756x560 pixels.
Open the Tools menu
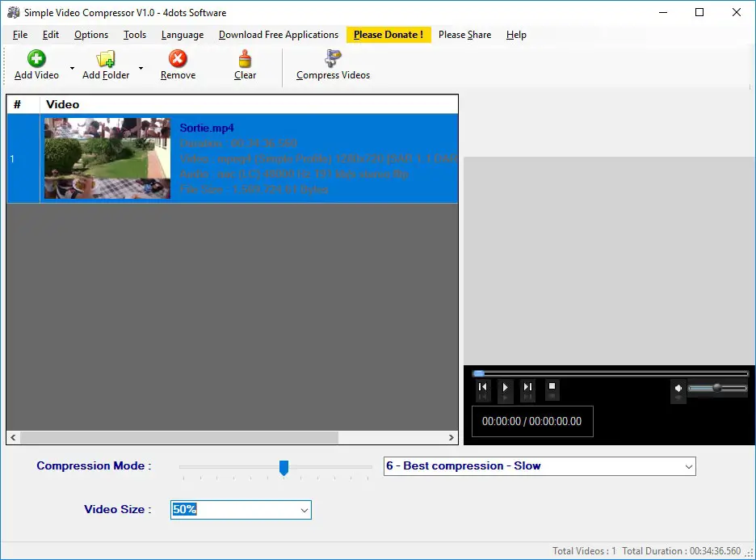coord(135,35)
